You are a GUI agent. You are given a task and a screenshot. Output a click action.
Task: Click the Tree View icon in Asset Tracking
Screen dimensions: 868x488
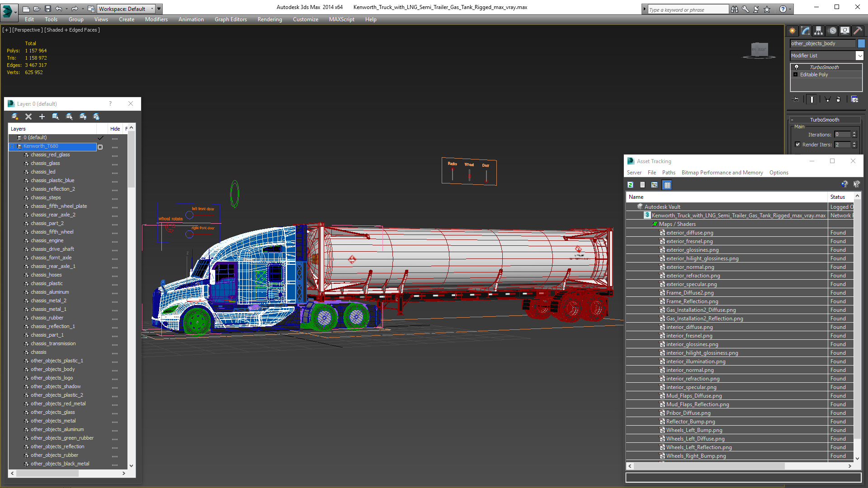coord(654,185)
